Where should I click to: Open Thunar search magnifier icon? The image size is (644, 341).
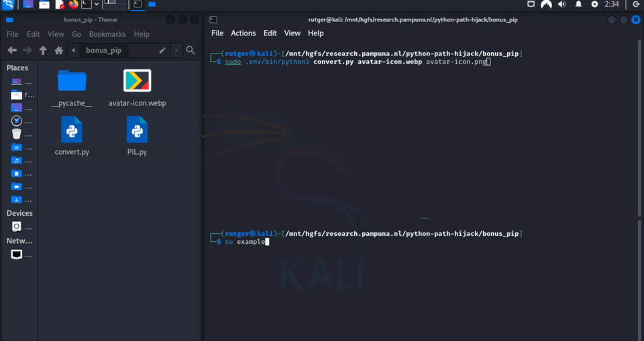[x=190, y=50]
